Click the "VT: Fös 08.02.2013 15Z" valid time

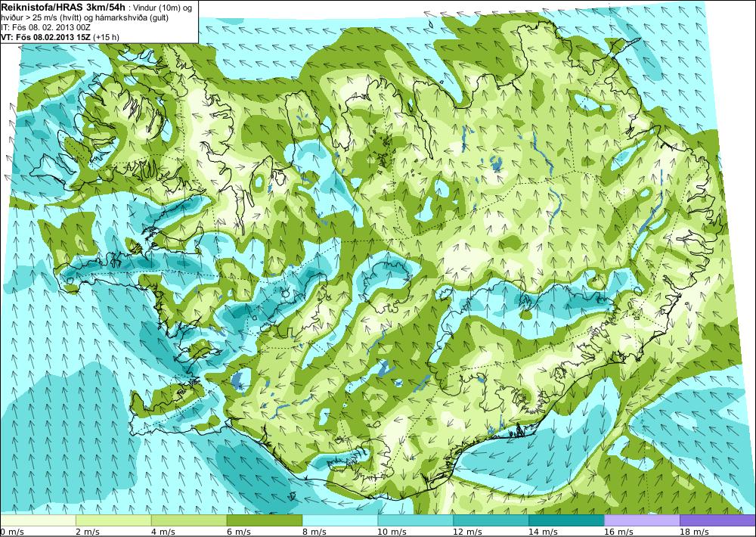46,37
